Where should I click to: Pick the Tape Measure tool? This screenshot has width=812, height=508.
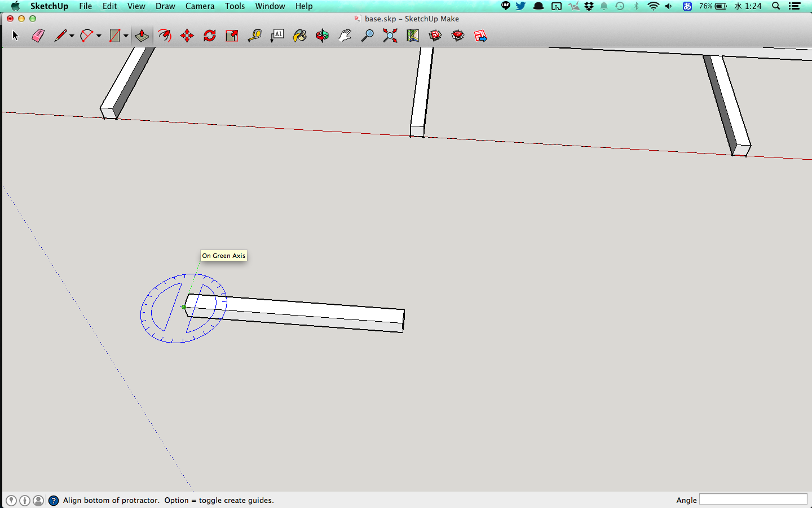(x=255, y=36)
